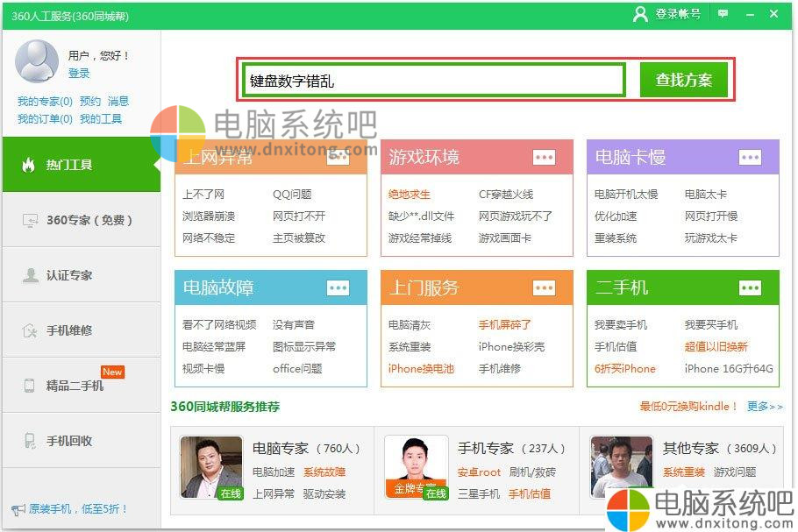This screenshot has width=798, height=532.
Task: Open 电脑清灰 service link
Action: click(x=410, y=324)
